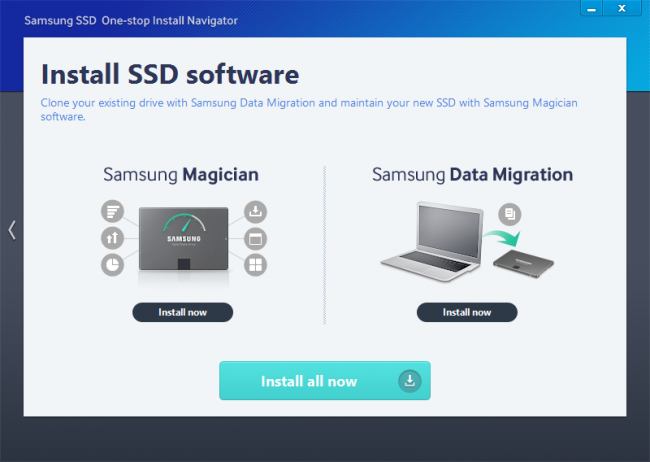Select the text lines icon beside Magician SSD
Image resolution: width=650 pixels, height=462 pixels.
(112, 212)
